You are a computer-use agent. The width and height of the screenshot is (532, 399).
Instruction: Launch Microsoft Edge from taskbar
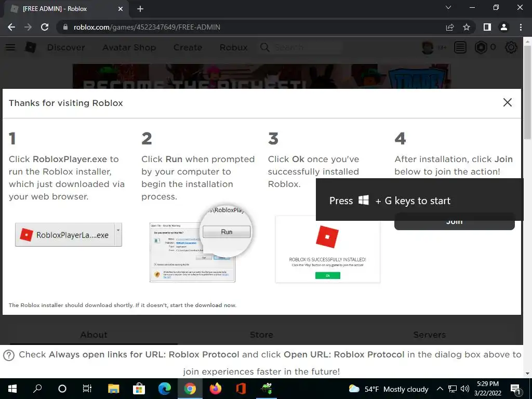(165, 389)
